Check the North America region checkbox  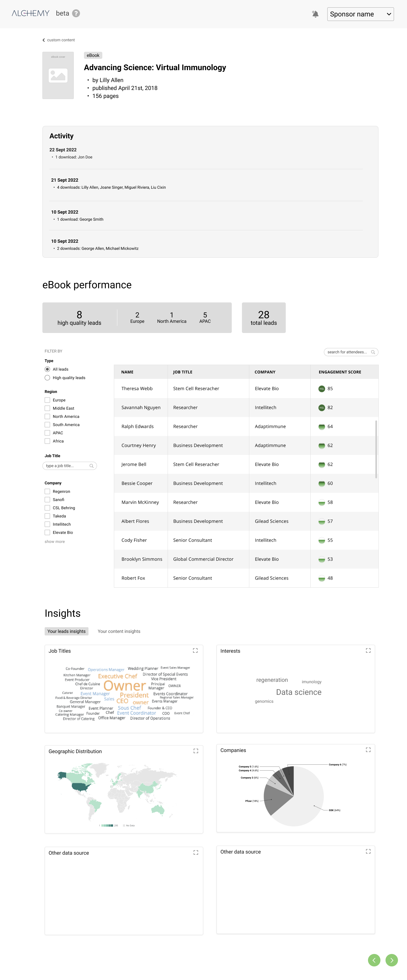coord(47,416)
